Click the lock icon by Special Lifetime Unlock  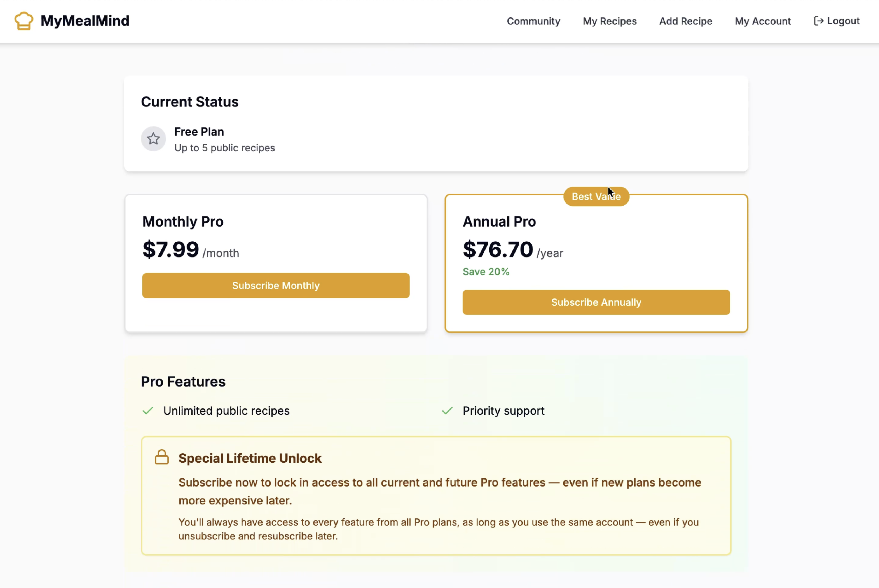(162, 457)
